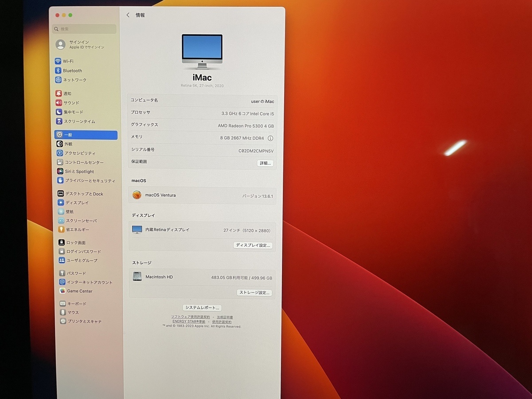Image resolution: width=532 pixels, height=399 pixels.
Task: Open プライバシーとセキュリティ hand icon
Action: pyautogui.click(x=60, y=180)
